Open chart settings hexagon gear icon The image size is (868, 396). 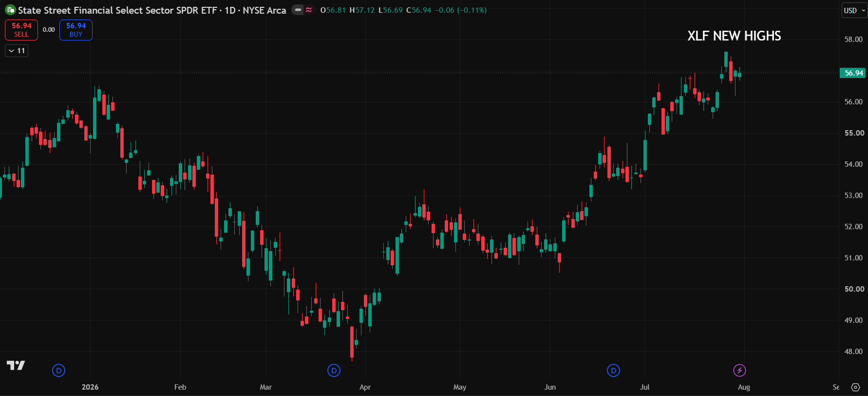click(x=855, y=387)
